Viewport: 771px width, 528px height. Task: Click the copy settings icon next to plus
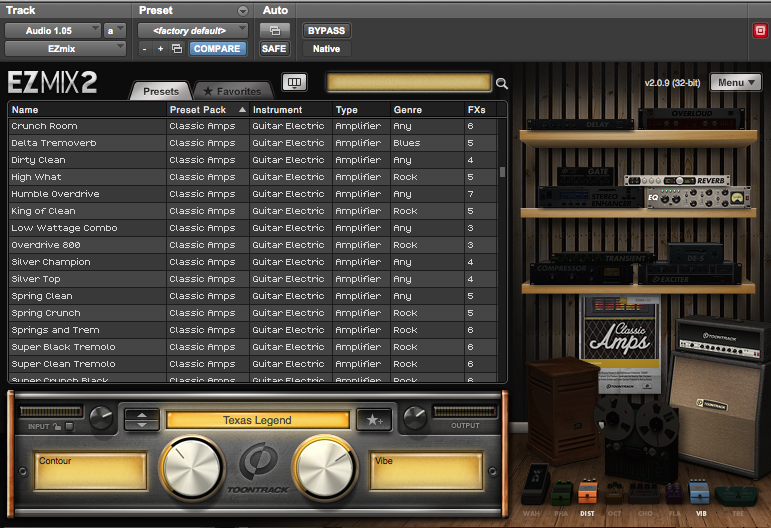tap(177, 49)
